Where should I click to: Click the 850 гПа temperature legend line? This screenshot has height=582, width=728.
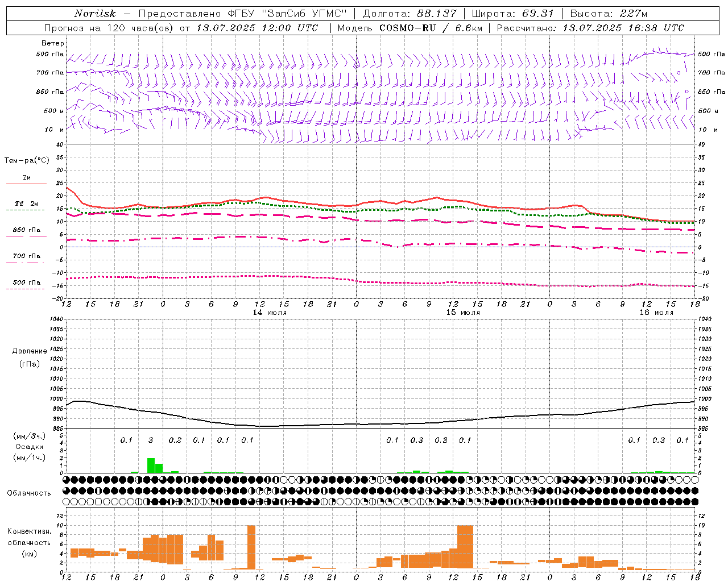coord(26,236)
